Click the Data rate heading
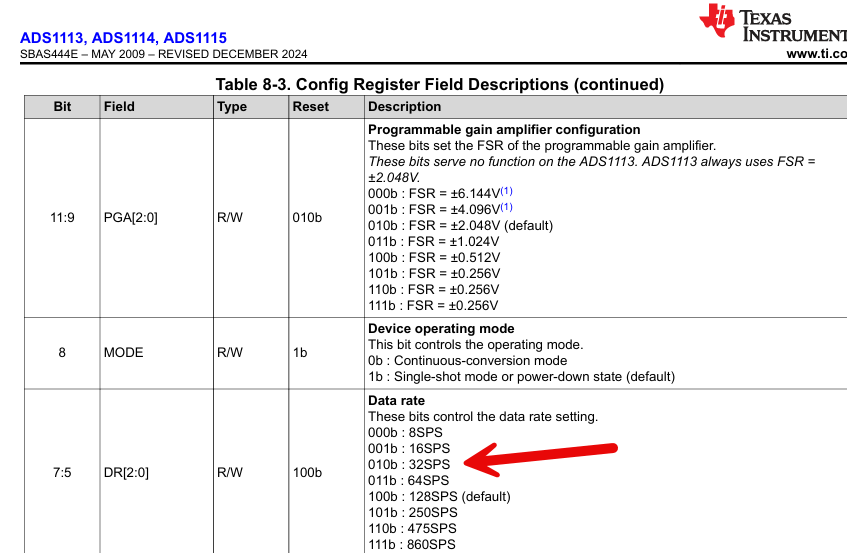The width and height of the screenshot is (847, 553). 396,401
